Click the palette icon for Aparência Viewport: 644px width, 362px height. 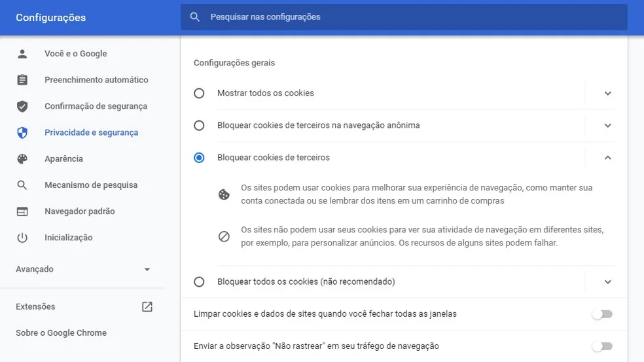22,159
